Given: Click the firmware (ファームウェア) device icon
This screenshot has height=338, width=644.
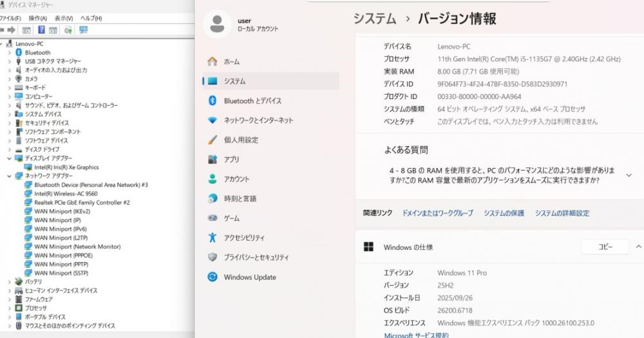Looking at the screenshot, I should coord(19,299).
